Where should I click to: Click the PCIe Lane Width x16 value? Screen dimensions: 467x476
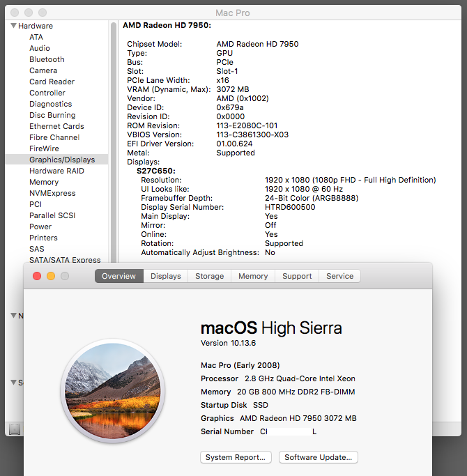pyautogui.click(x=222, y=80)
